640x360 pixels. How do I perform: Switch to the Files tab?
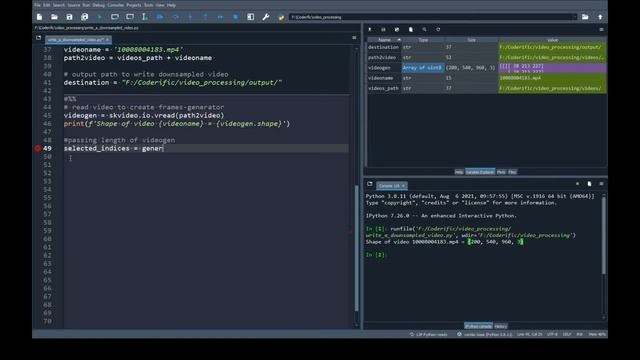[512, 172]
